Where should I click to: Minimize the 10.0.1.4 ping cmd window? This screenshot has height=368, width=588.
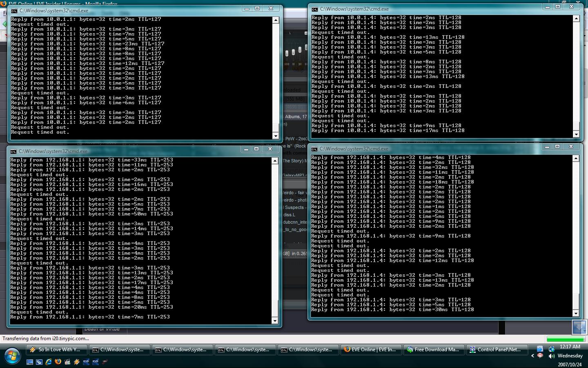coord(548,7)
